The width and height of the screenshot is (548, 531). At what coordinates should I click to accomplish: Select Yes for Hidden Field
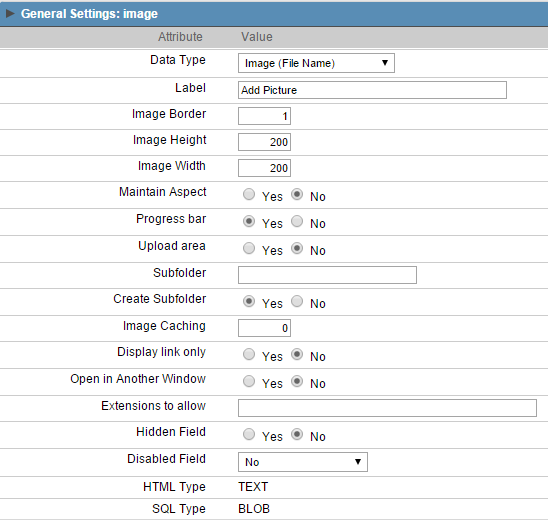249,435
